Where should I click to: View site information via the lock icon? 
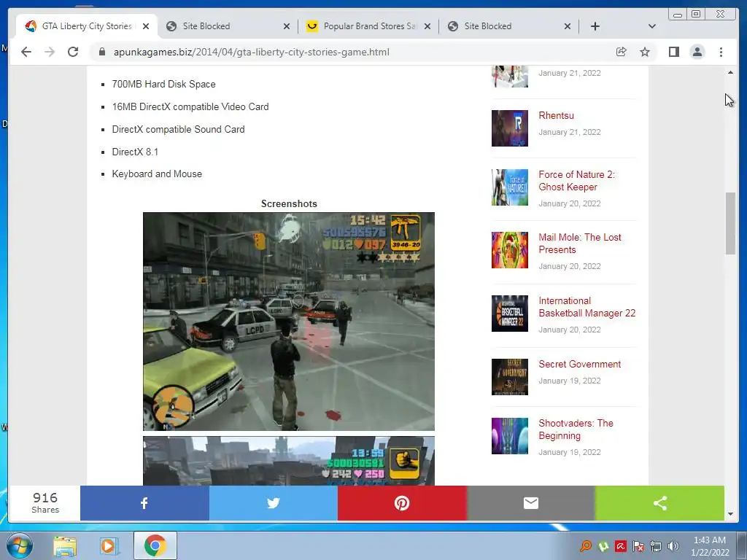(101, 52)
